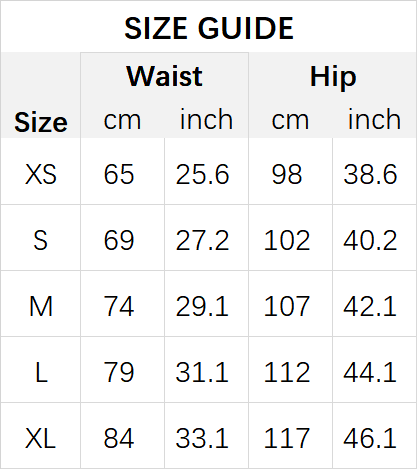Click XS waist value 25.6 inch
This screenshot has width=417, height=469.
202,174
